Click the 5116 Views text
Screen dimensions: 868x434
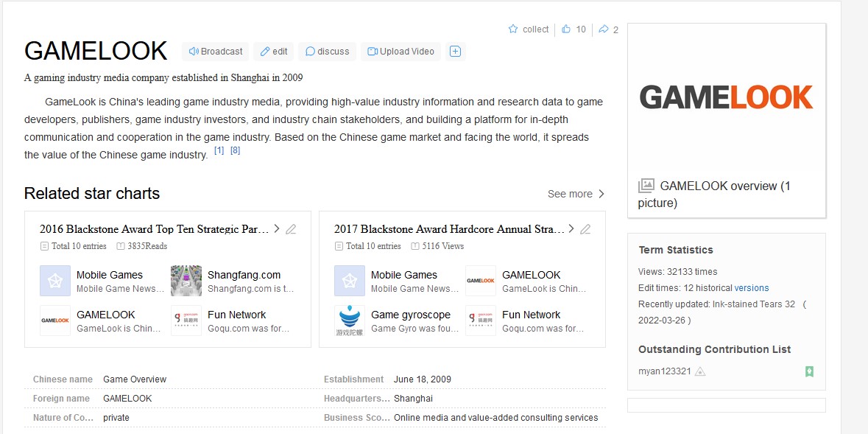click(443, 246)
